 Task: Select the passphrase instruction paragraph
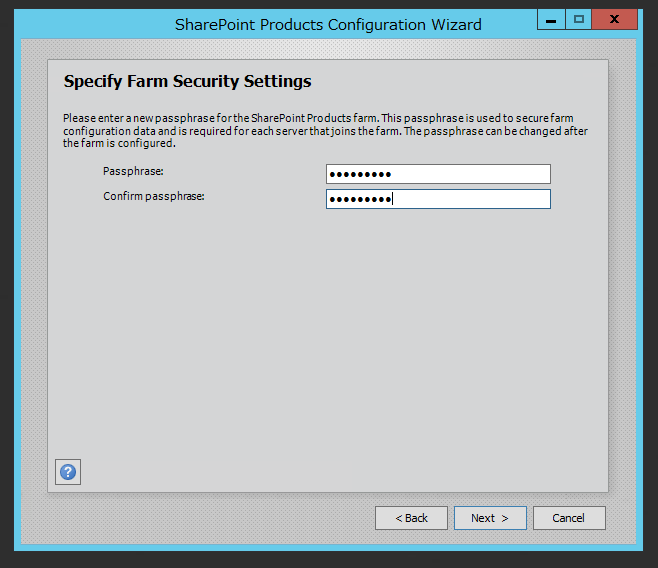325,130
